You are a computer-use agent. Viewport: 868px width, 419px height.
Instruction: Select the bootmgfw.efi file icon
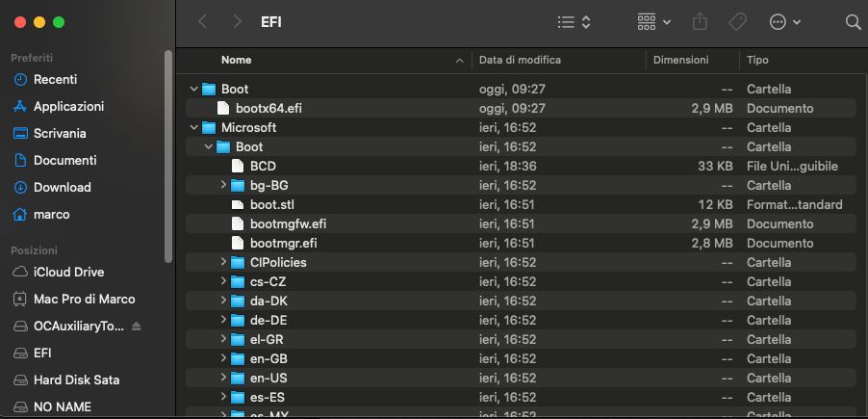pyautogui.click(x=238, y=223)
